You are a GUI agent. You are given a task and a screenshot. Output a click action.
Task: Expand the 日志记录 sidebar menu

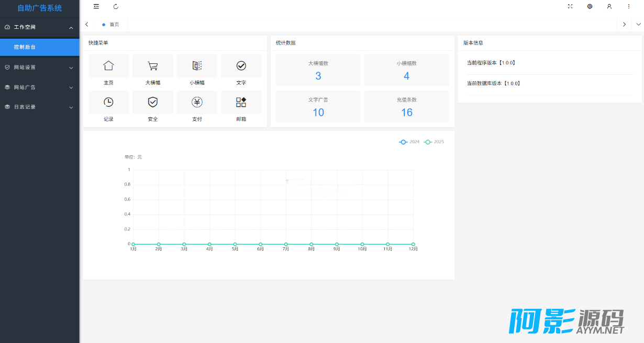point(39,107)
